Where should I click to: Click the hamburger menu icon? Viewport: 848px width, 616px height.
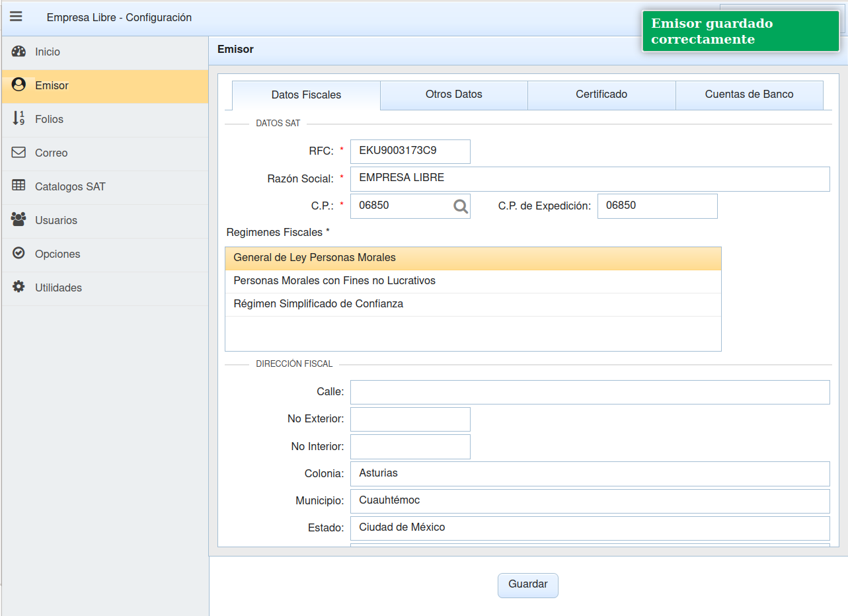16,17
